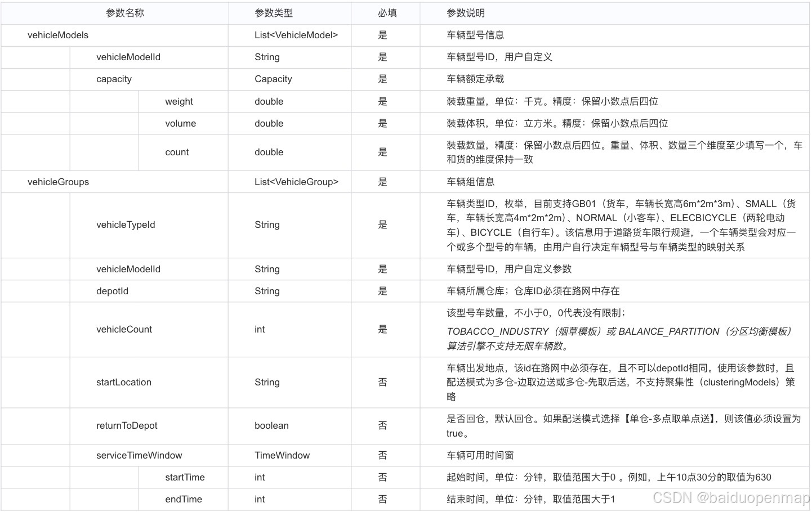The height and width of the screenshot is (512, 812).
Task: Select the vehicleModels parameter name
Action: coord(58,35)
